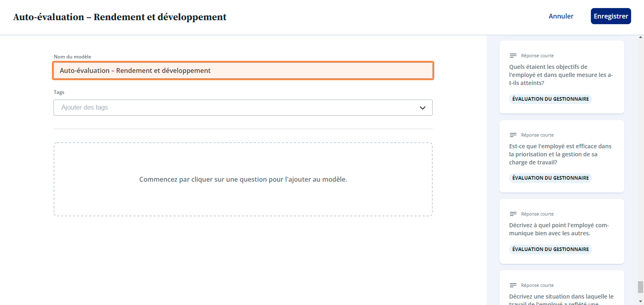Click the Annuler link

tap(561, 16)
